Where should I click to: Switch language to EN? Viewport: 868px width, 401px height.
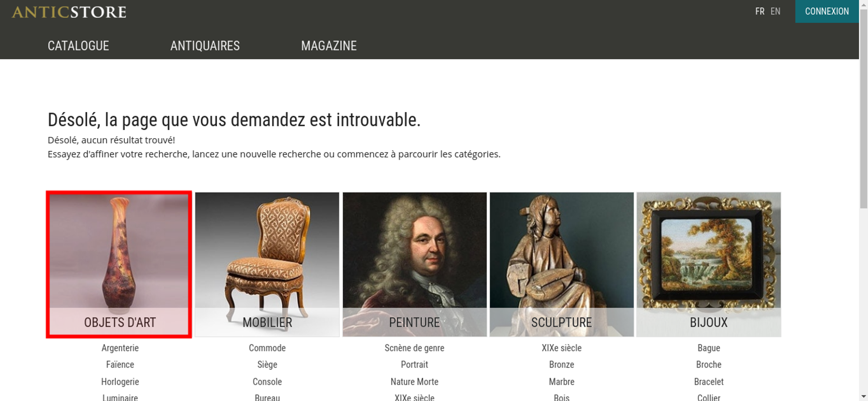(x=776, y=11)
